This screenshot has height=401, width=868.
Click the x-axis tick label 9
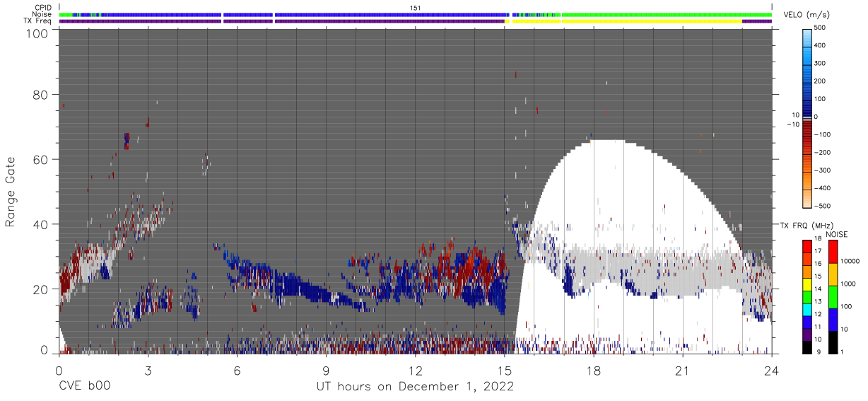pos(326,369)
